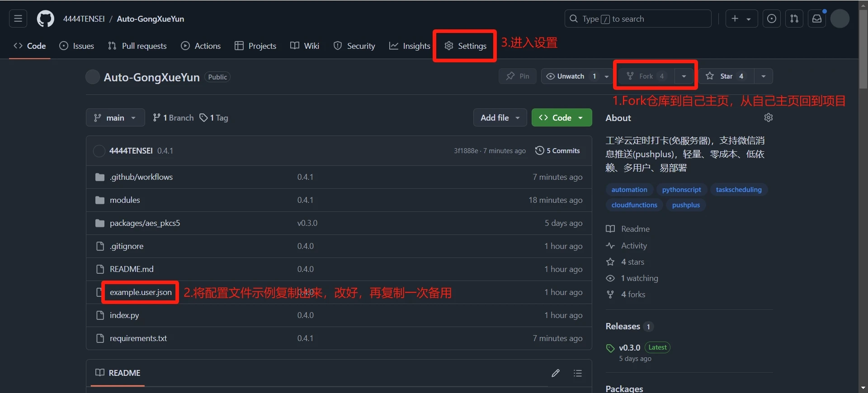
Task: Expand the Star lists dropdown arrow
Action: 764,76
